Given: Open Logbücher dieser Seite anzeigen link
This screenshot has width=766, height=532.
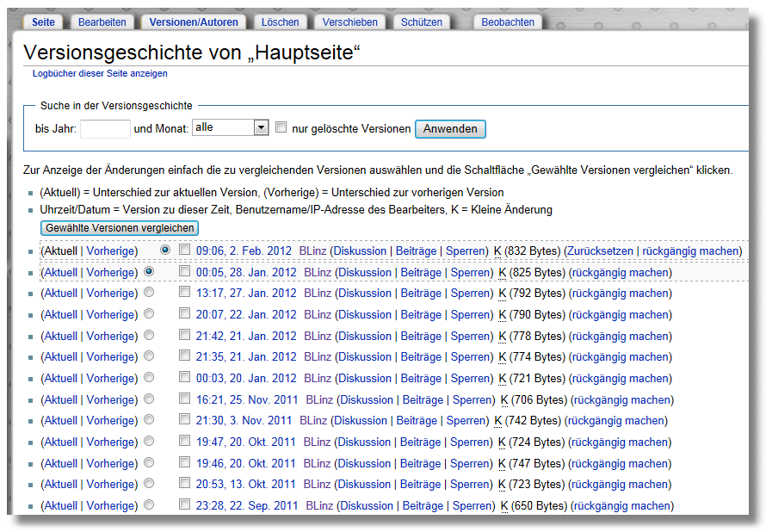Looking at the screenshot, I should [100, 74].
